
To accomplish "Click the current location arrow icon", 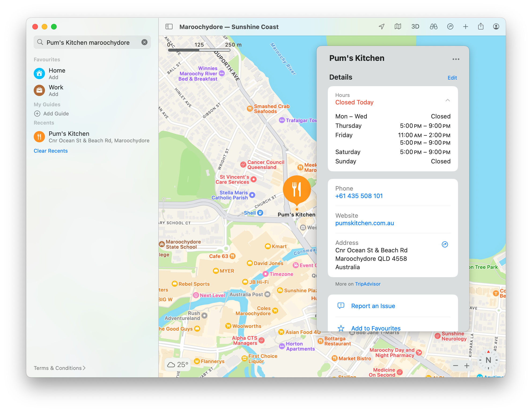I will 381,26.
